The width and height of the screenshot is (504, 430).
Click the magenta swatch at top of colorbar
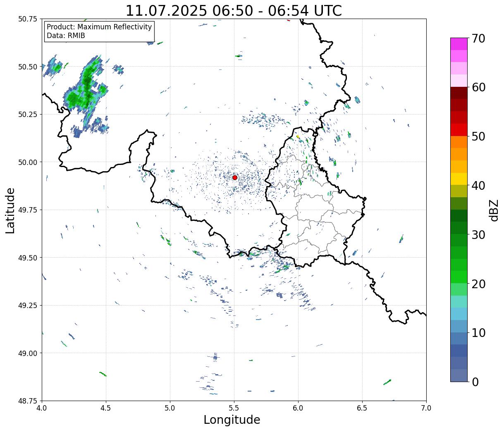click(x=459, y=44)
